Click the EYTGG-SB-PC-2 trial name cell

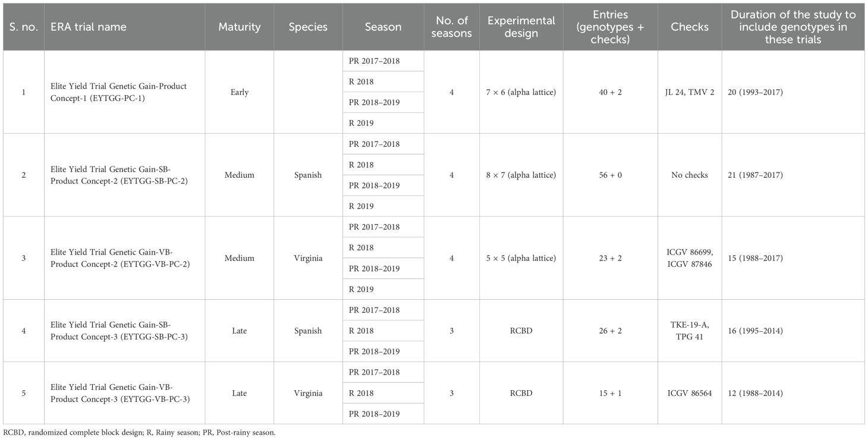119,175
